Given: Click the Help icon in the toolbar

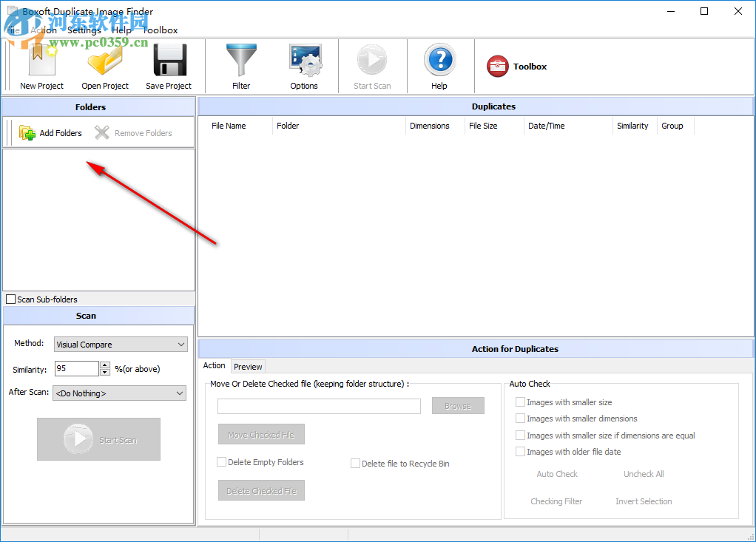Looking at the screenshot, I should click(x=439, y=65).
